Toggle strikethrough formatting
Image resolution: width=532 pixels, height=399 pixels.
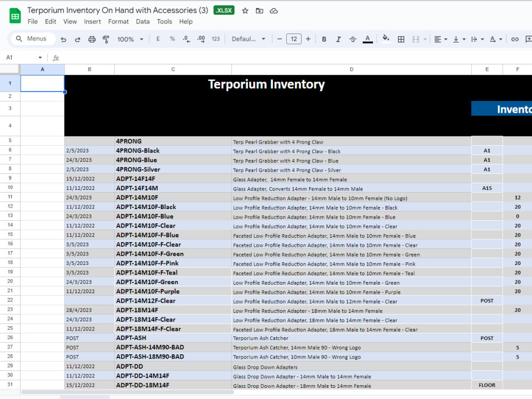click(353, 39)
